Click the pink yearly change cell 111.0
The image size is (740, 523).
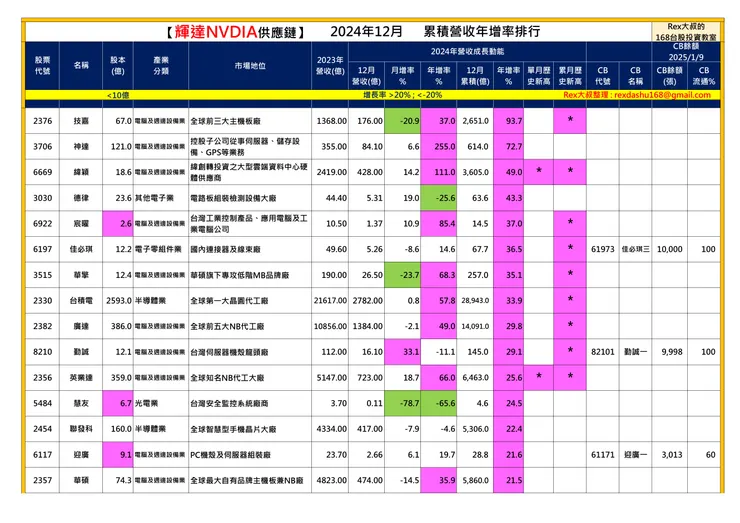438,172
